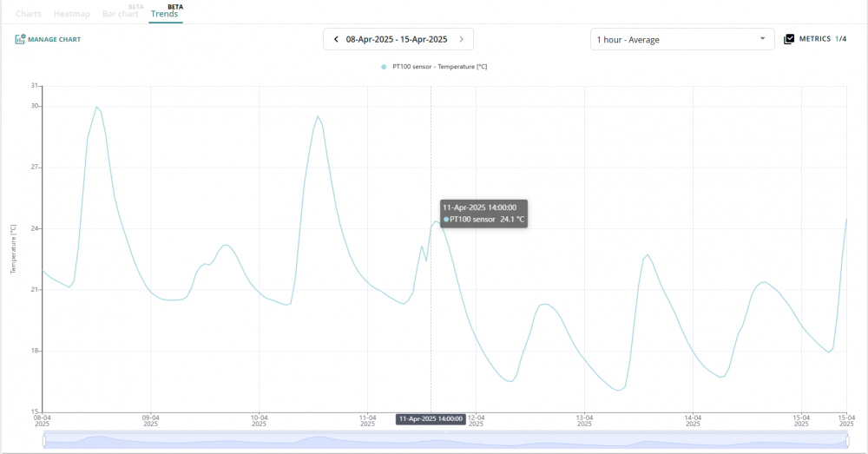Click the Manage Chart icon
The image size is (868, 454).
(x=20, y=39)
